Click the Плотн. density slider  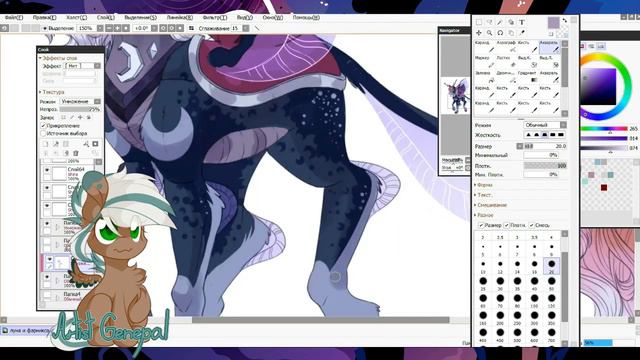point(545,166)
